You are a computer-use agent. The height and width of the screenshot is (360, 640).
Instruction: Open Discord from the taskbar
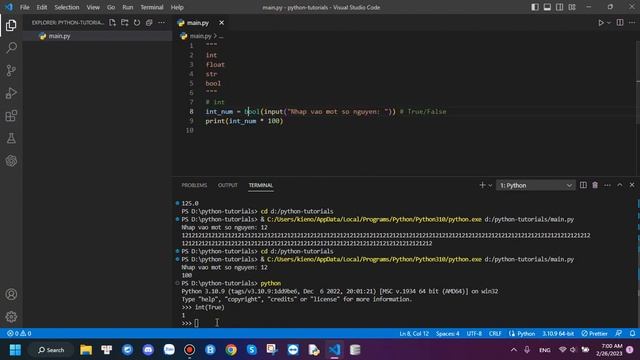tap(148, 350)
